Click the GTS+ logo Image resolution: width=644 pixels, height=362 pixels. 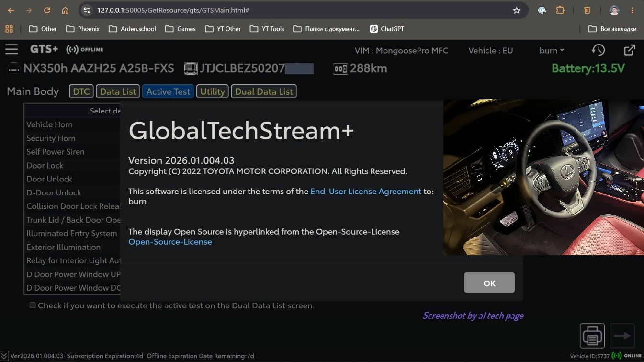[44, 49]
